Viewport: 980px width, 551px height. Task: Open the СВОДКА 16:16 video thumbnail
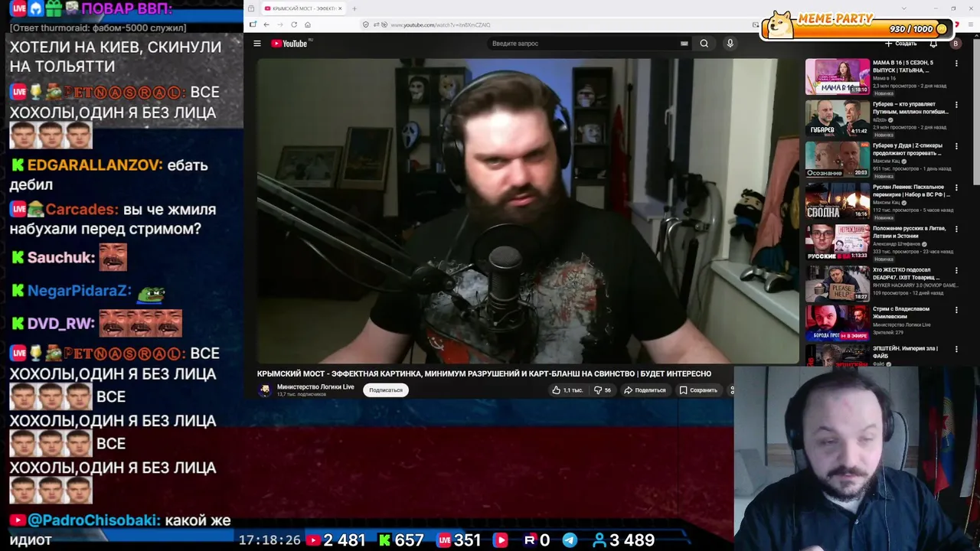[837, 201]
